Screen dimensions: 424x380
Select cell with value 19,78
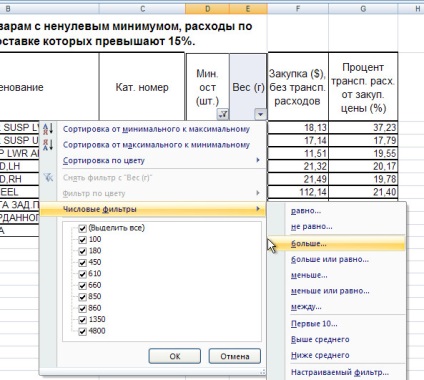pyautogui.click(x=363, y=179)
